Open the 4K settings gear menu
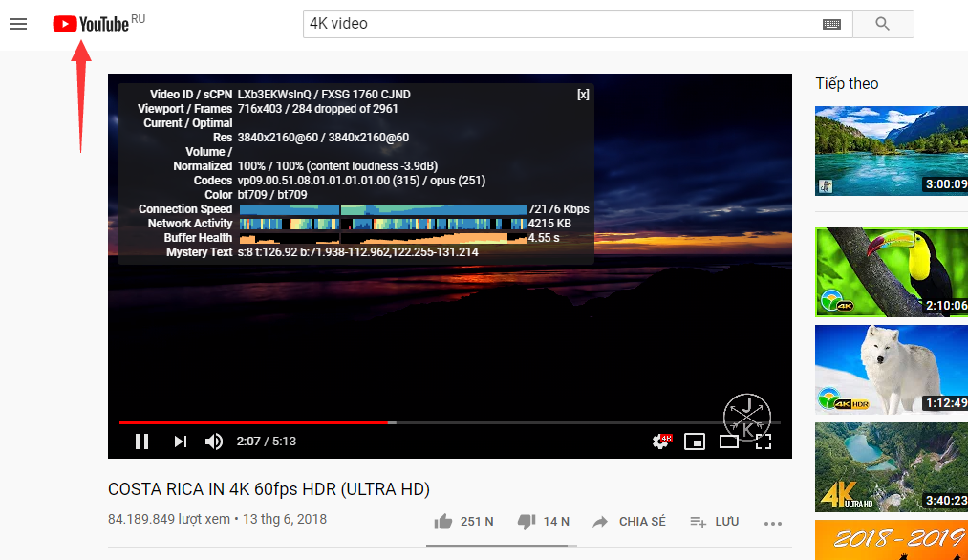The width and height of the screenshot is (968, 560). click(x=661, y=442)
